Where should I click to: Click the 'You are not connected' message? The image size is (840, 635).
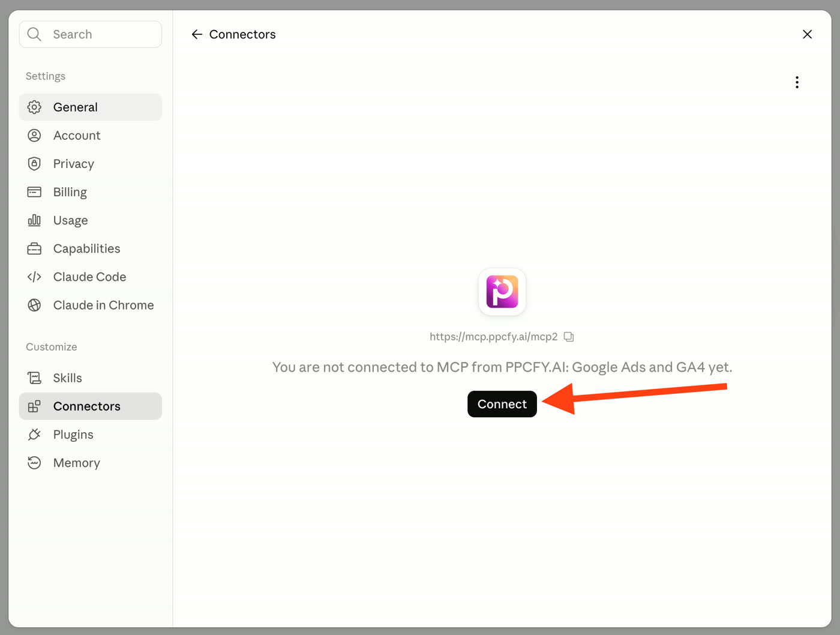(x=502, y=367)
